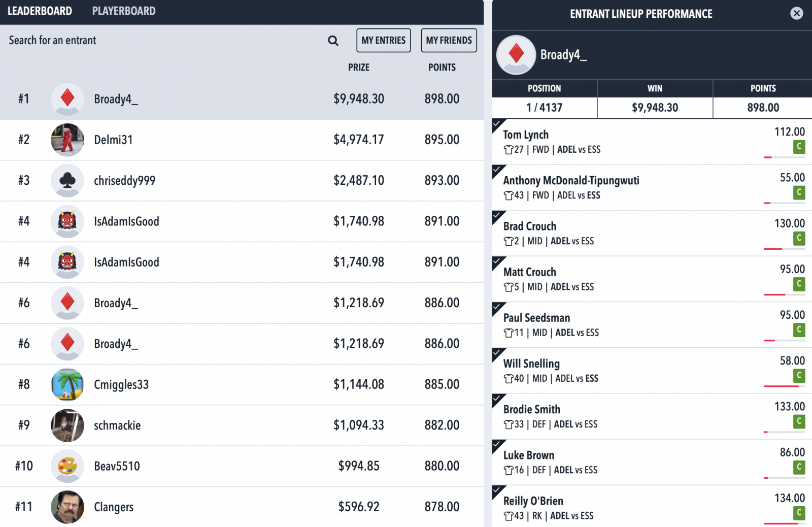812x527 pixels.
Task: Click the checkmark corner on Reilly O'Brien
Action: pyautogui.click(x=497, y=490)
